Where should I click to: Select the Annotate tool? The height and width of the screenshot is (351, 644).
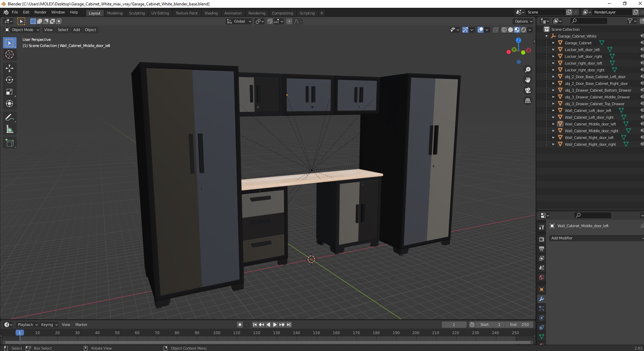9,118
